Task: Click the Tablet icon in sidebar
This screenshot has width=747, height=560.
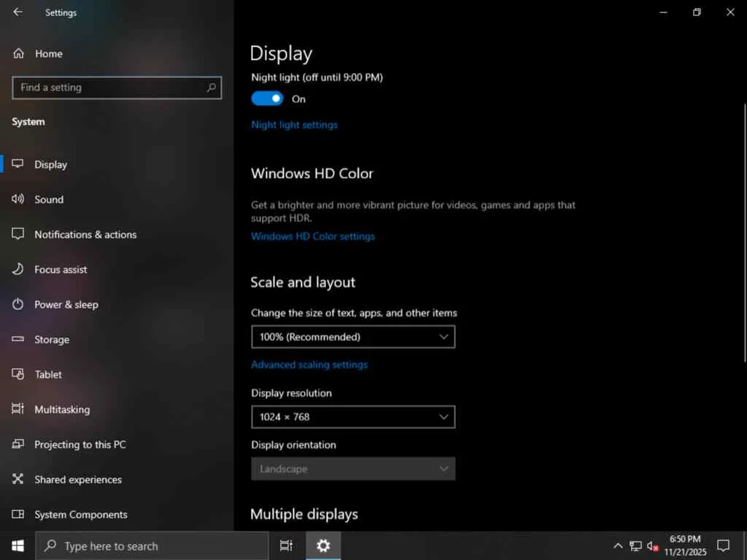Action: (18, 374)
